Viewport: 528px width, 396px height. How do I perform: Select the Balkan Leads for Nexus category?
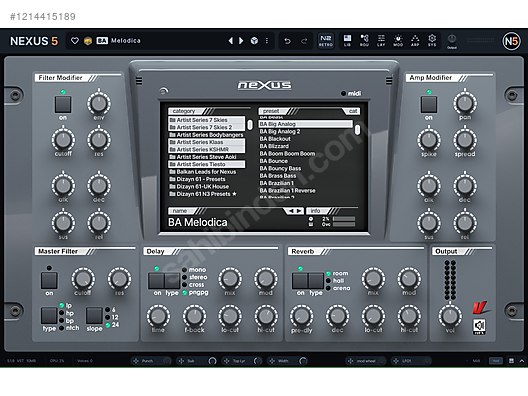[206, 172]
